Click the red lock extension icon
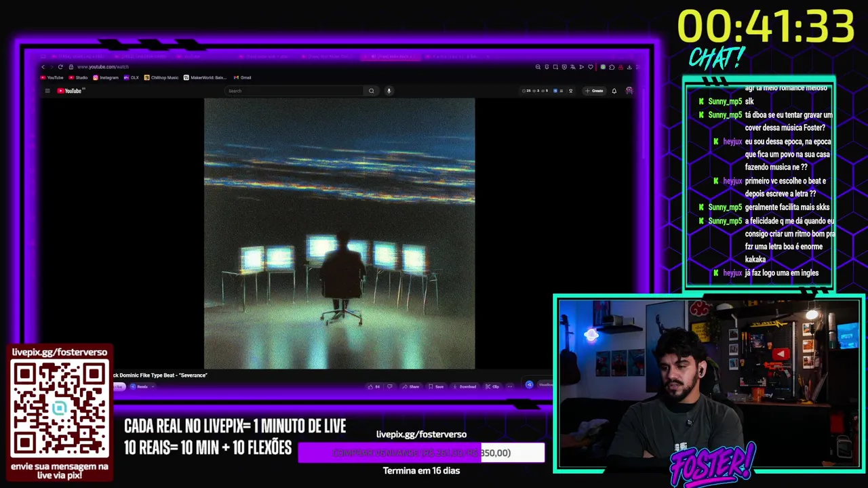Image resolution: width=868 pixels, height=488 pixels. click(621, 67)
